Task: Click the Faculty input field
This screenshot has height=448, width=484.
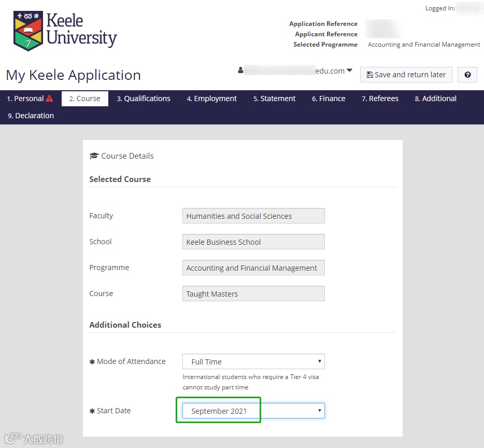Action: (x=253, y=216)
